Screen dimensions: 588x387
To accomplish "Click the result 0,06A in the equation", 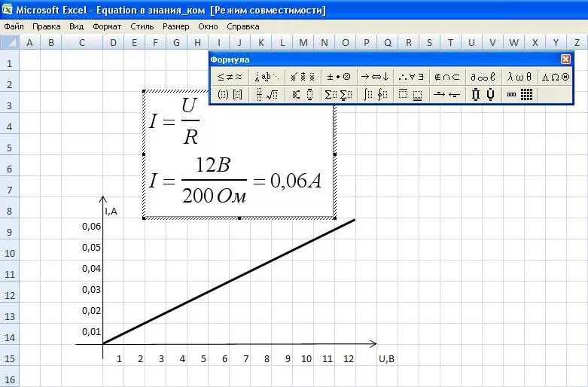I will click(296, 181).
